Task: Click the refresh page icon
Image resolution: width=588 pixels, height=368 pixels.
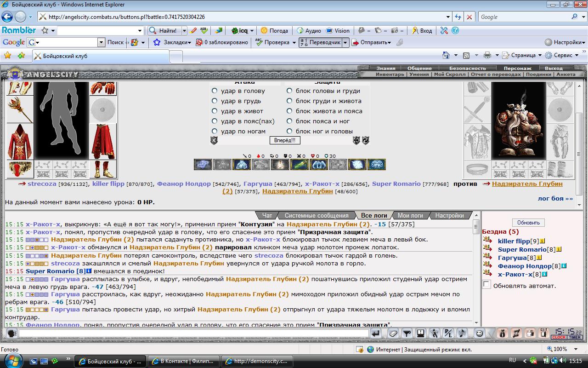Action: (458, 17)
